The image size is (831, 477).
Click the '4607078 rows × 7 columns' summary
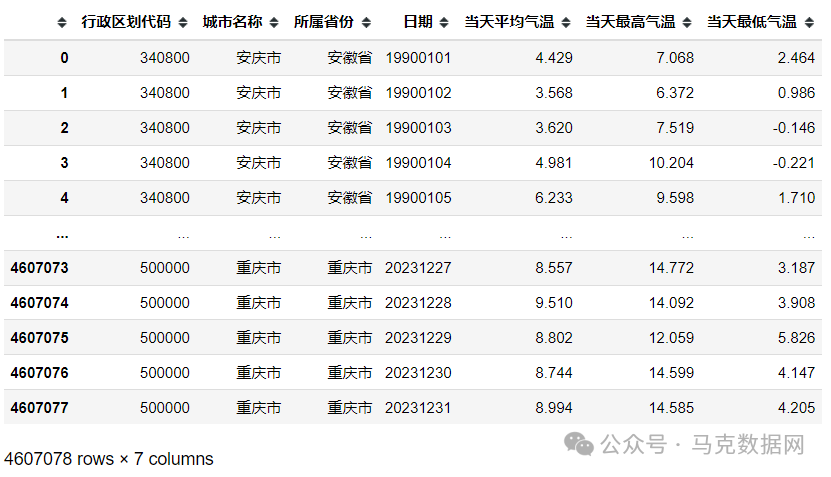[x=109, y=458]
